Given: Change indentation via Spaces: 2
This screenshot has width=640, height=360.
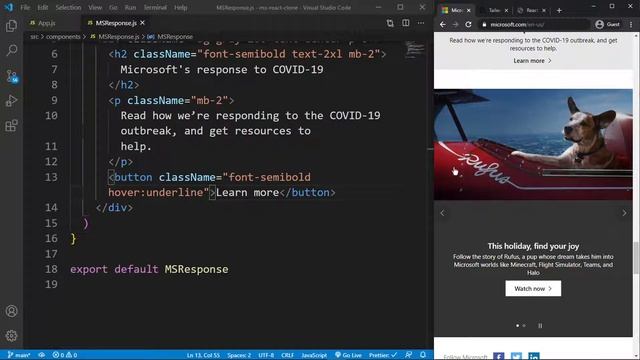Looking at the screenshot, I should pos(239,355).
